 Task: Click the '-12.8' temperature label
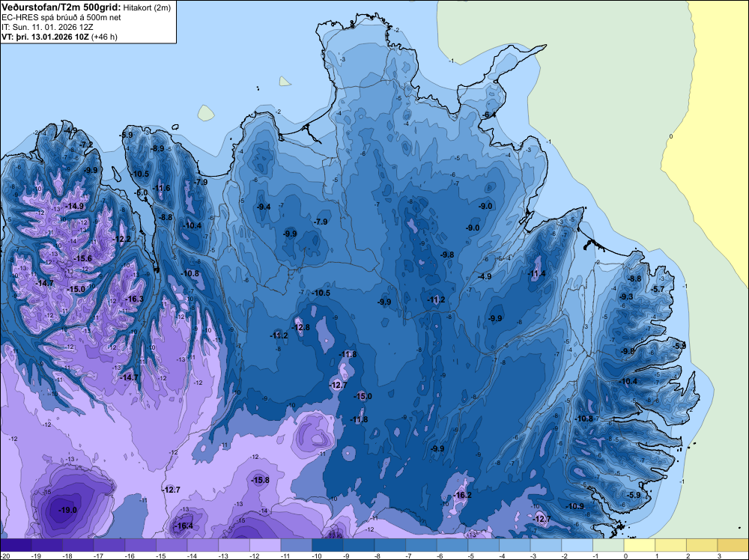[301, 327]
